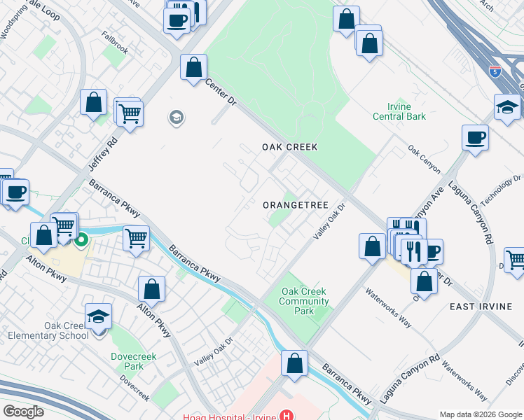Select the Technology Dr street label
This screenshot has height=420, width=524.
click(500, 190)
